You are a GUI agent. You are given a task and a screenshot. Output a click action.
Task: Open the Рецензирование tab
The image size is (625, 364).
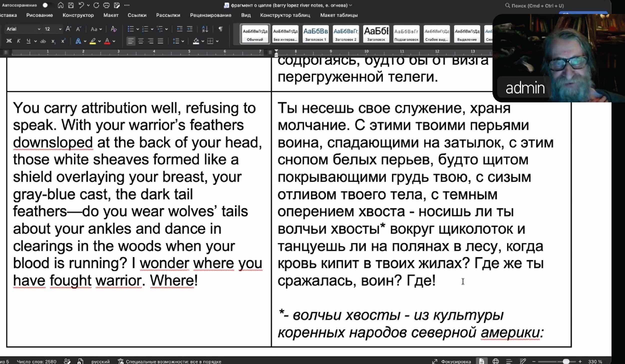pyautogui.click(x=210, y=15)
